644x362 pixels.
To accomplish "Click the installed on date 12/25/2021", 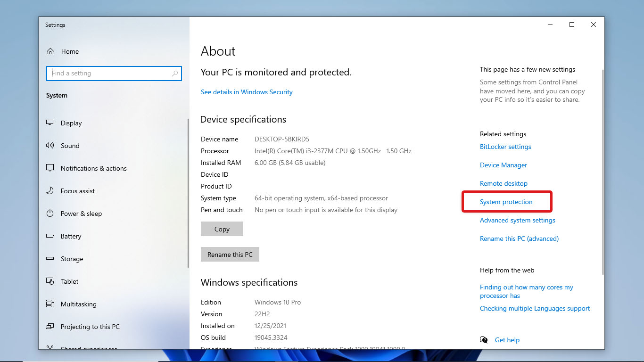I will (x=270, y=326).
